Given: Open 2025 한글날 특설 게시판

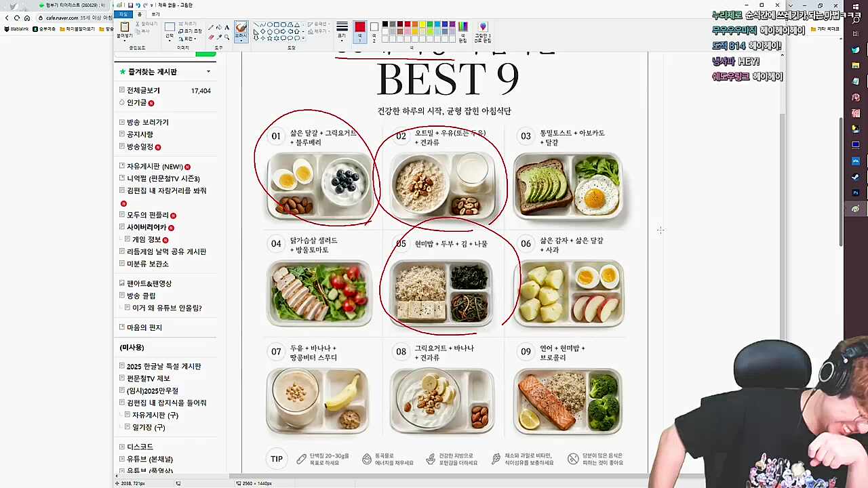Looking at the screenshot, I should pyautogui.click(x=164, y=366).
